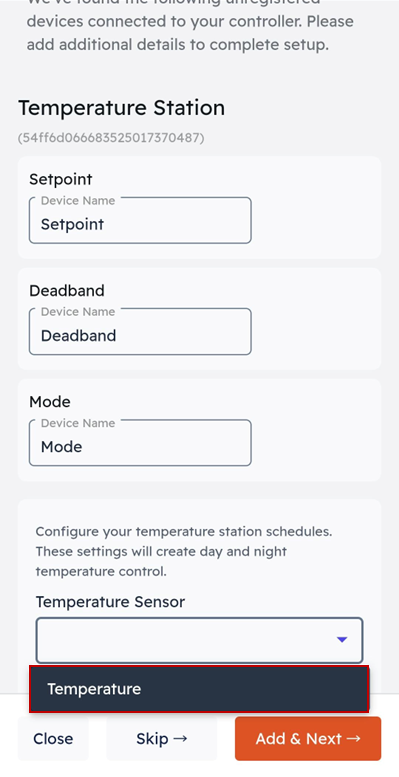Click the orange Add & Next button
Image resolution: width=399 pixels, height=777 pixels.
coord(308,739)
